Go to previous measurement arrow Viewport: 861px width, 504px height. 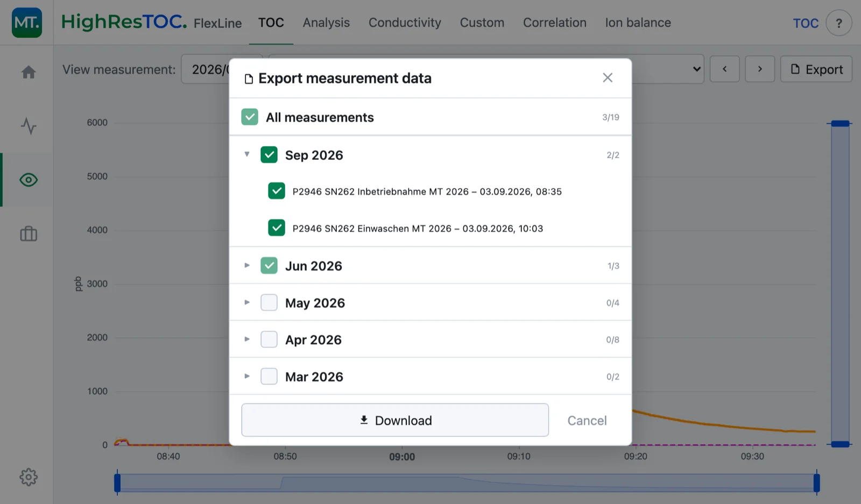point(724,69)
